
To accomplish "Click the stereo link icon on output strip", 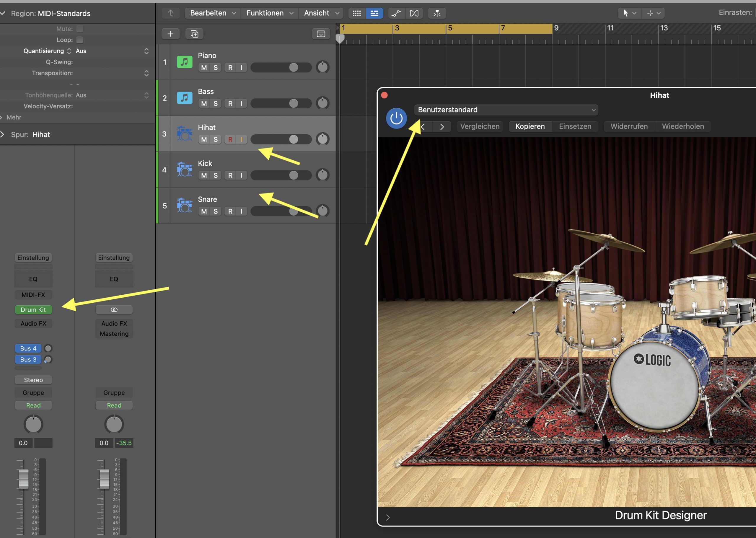I will tap(114, 309).
